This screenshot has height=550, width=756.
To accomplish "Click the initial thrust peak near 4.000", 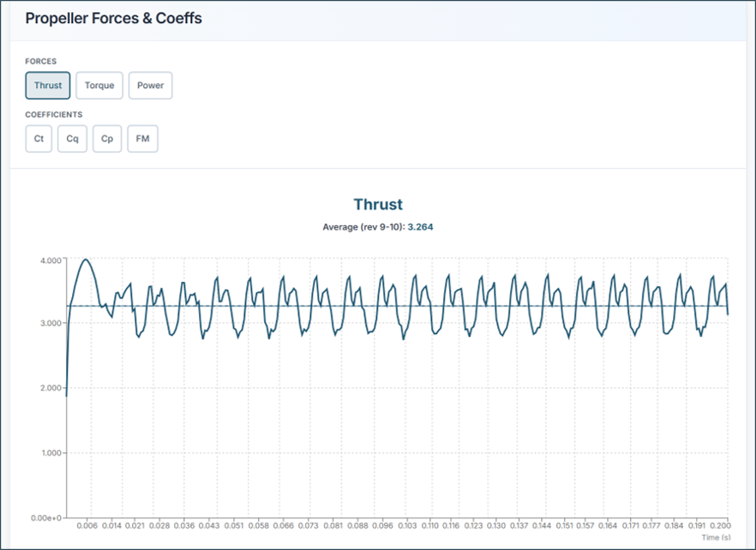I will tap(84, 260).
